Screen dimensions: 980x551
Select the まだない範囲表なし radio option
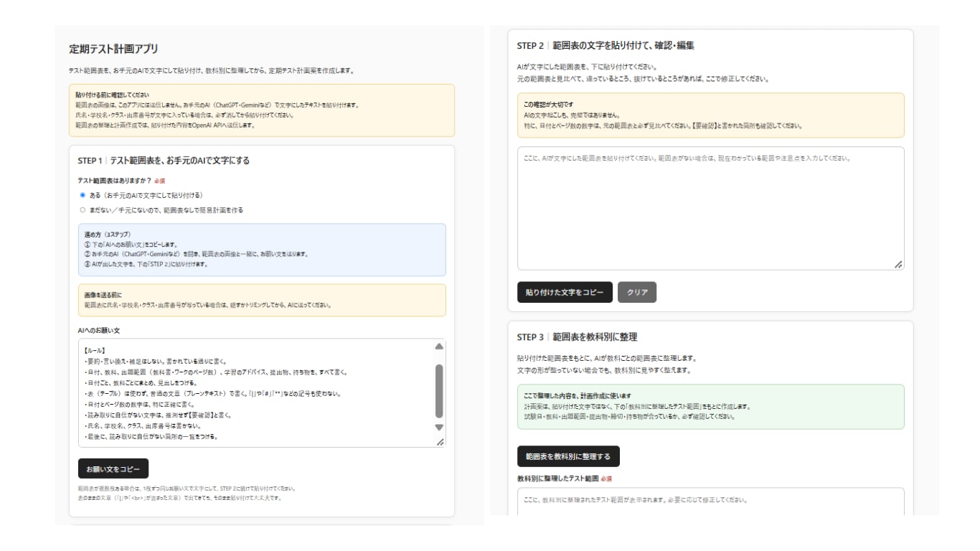(83, 210)
